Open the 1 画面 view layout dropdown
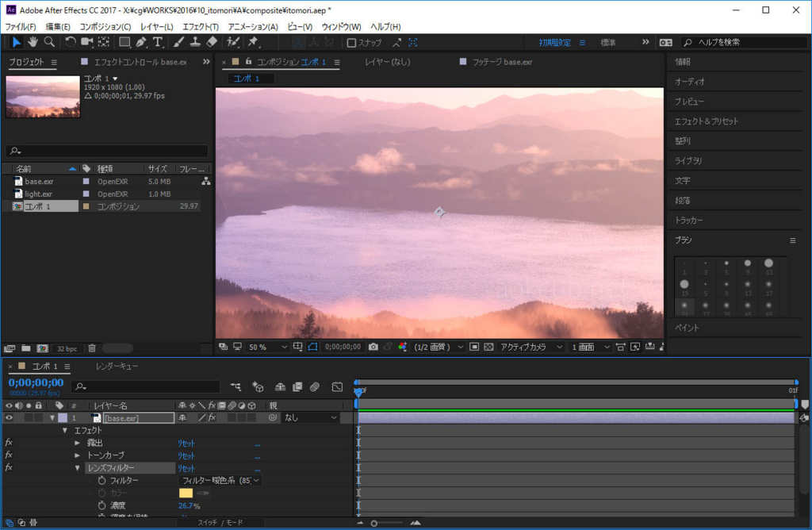Viewport: 812px width, 530px height. [590, 347]
